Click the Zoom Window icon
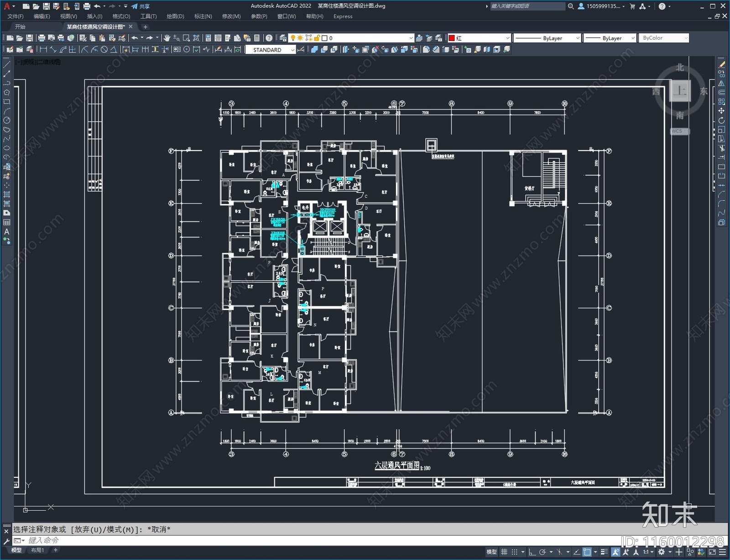This screenshot has width=730, height=560. 186,38
